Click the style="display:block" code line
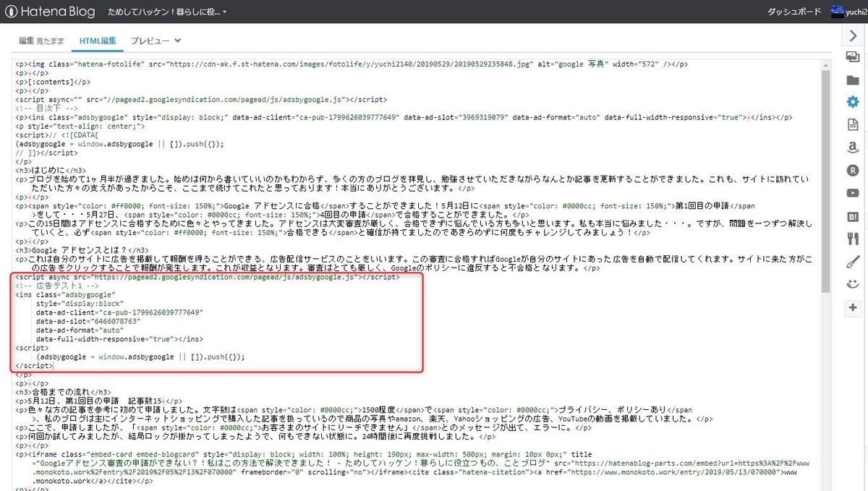This screenshot has height=491, width=868. 80,304
